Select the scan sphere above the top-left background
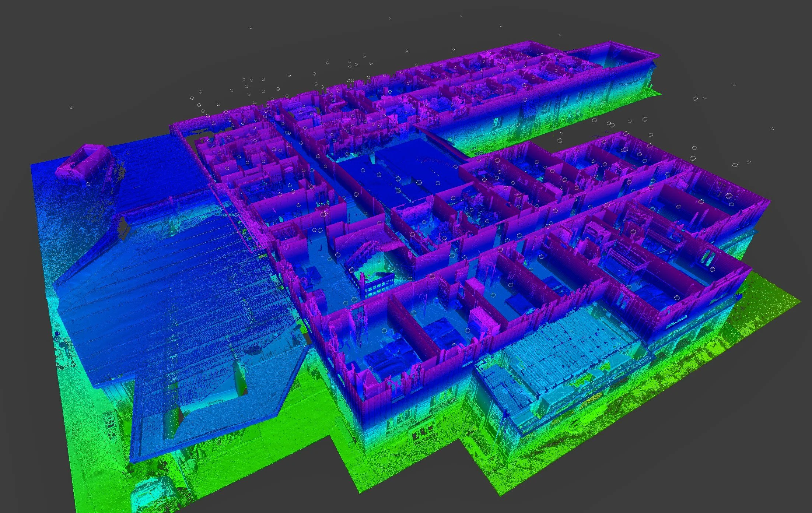Viewport: 812px width, 513px height. coord(251,28)
